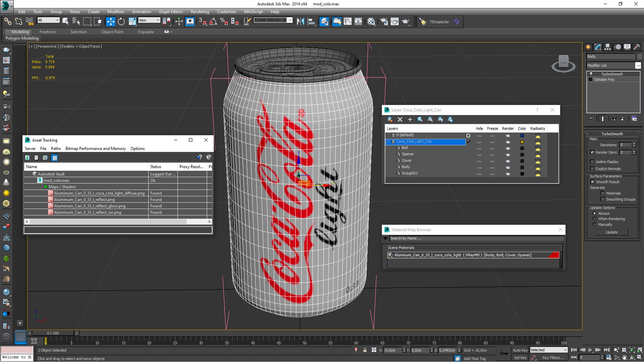Click the Key Filters button
The height and width of the screenshot is (362, 644).
pos(553,358)
